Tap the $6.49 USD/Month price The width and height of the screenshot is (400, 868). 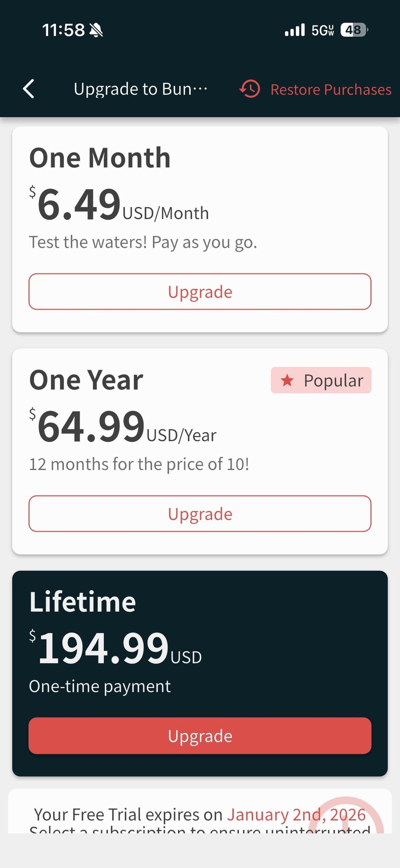(119, 205)
